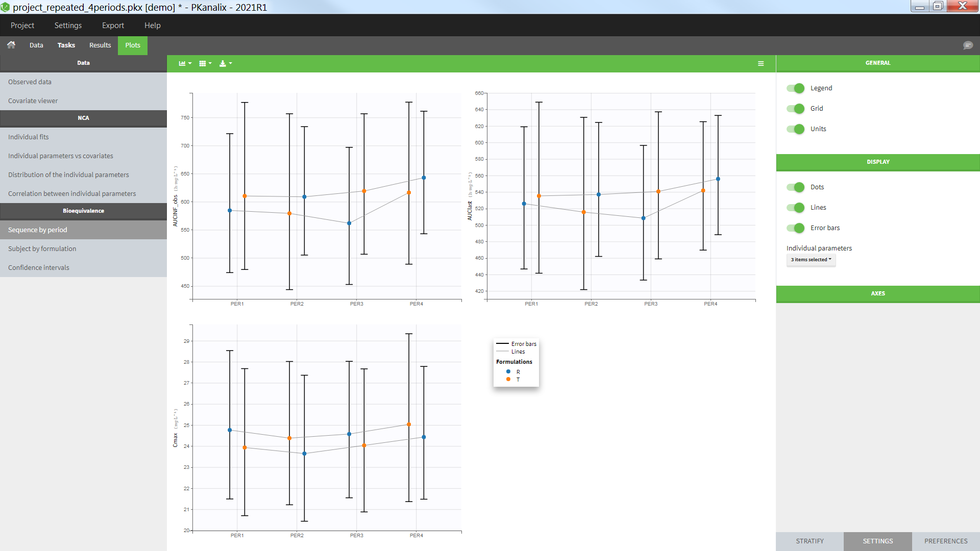This screenshot has width=980, height=551.
Task: Toggle Error bars display off
Action: click(x=795, y=228)
